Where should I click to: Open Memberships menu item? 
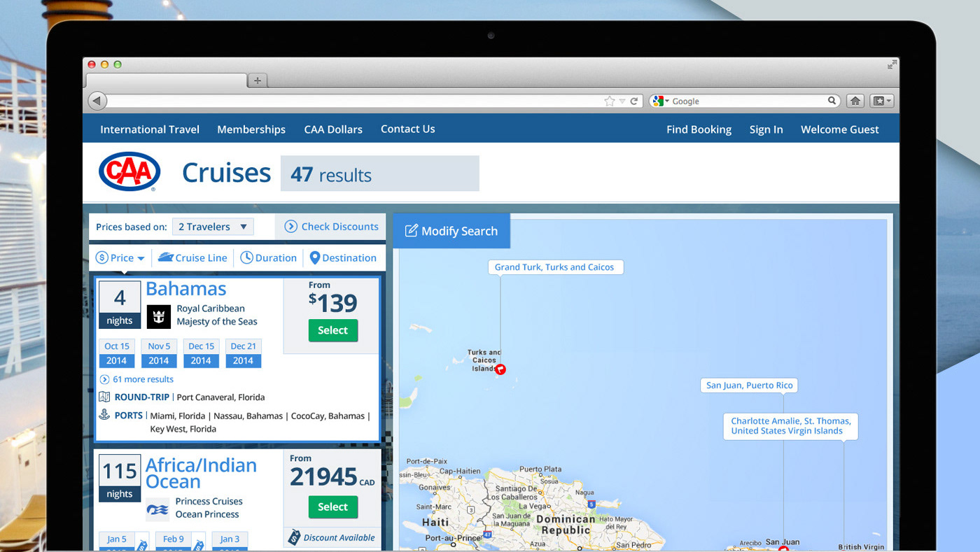click(251, 129)
